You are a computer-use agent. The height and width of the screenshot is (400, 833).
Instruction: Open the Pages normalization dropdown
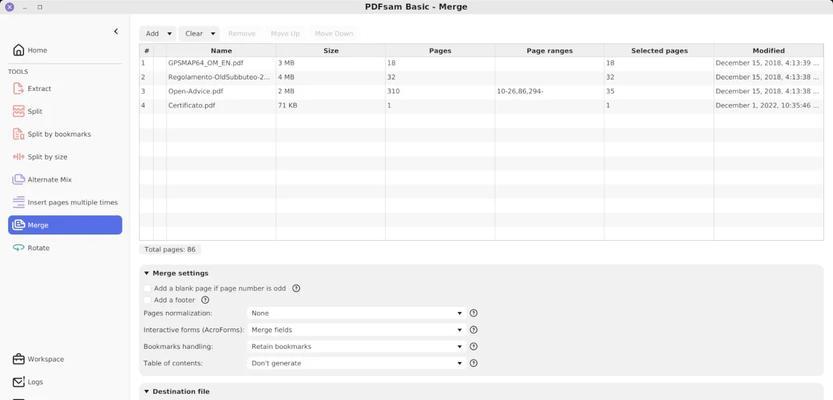(356, 313)
